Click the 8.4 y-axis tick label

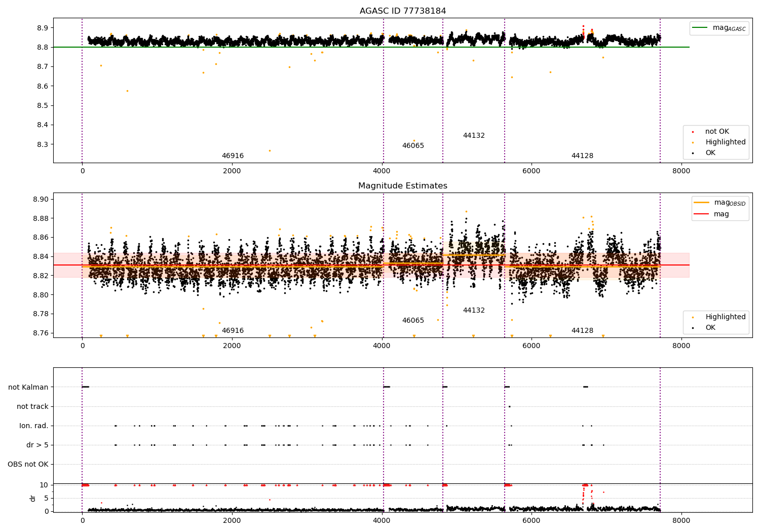(x=43, y=125)
